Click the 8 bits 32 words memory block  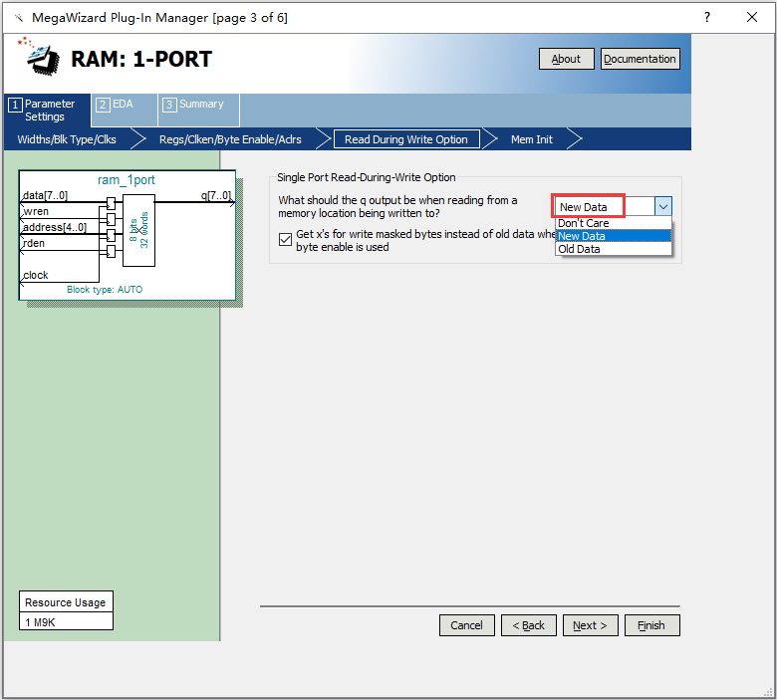pos(138,230)
